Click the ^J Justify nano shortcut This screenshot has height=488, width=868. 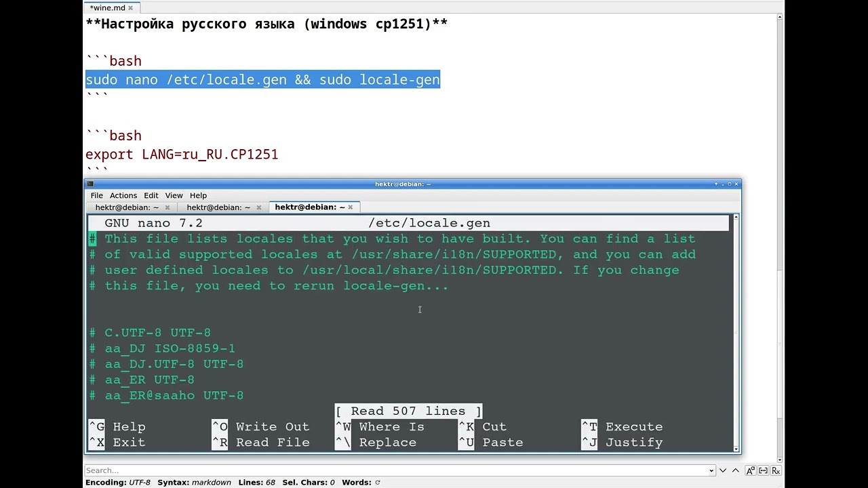pyautogui.click(x=623, y=443)
